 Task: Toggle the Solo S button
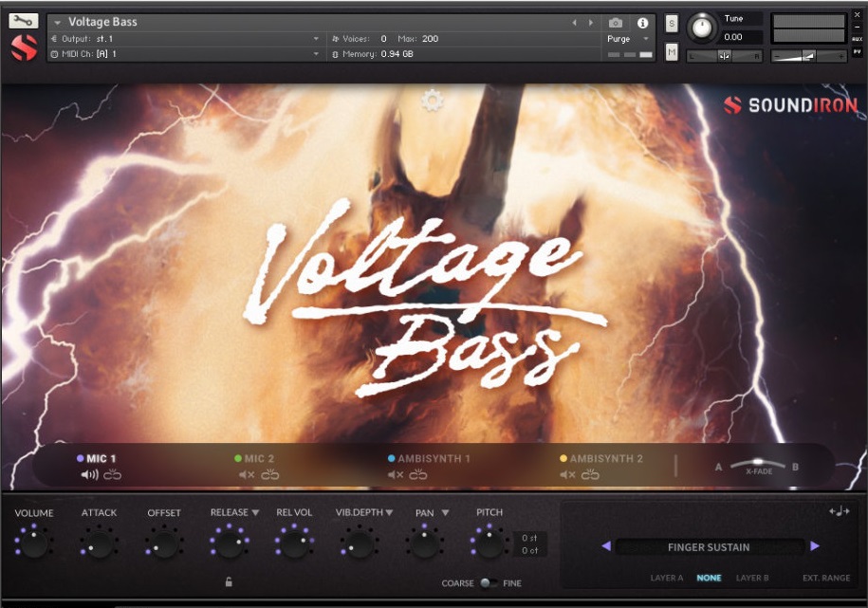click(672, 24)
